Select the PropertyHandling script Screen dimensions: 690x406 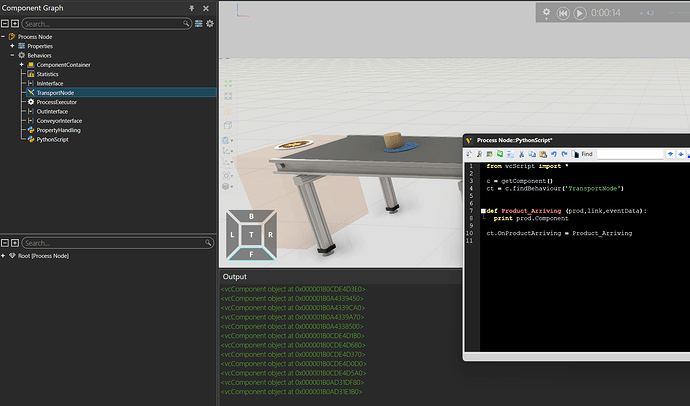click(x=58, y=130)
